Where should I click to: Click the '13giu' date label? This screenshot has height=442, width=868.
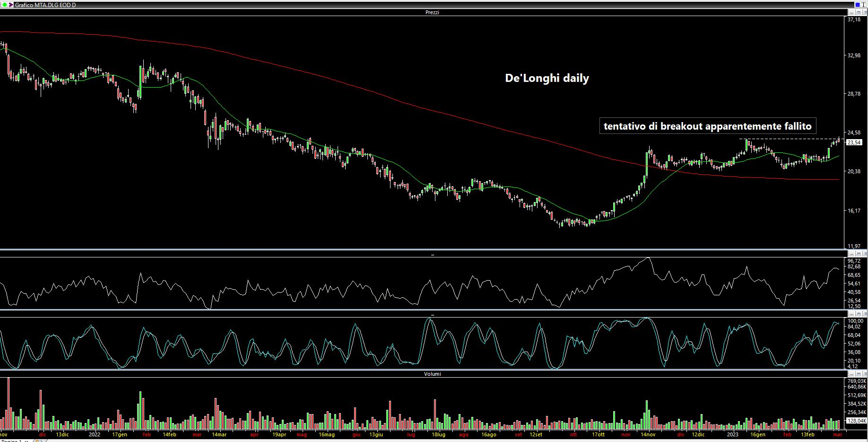click(x=376, y=434)
